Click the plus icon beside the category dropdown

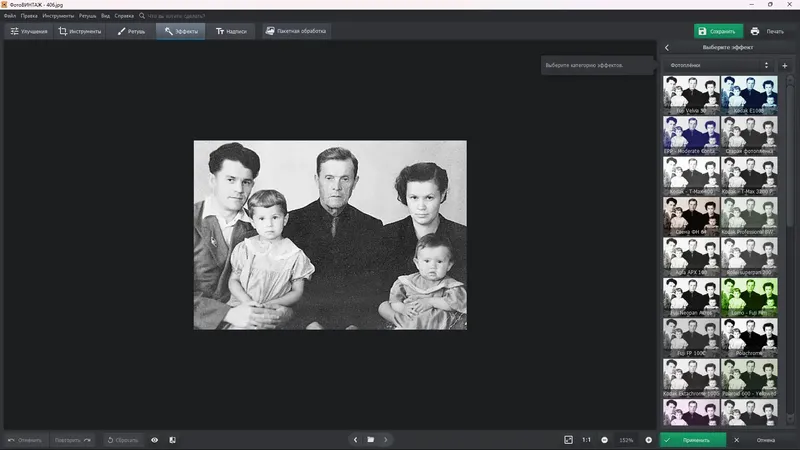click(785, 65)
